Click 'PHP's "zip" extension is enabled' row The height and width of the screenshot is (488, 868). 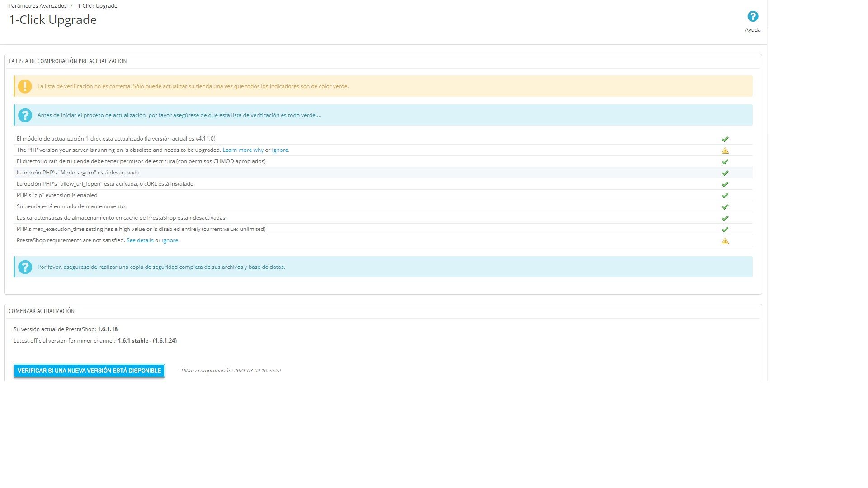383,195
